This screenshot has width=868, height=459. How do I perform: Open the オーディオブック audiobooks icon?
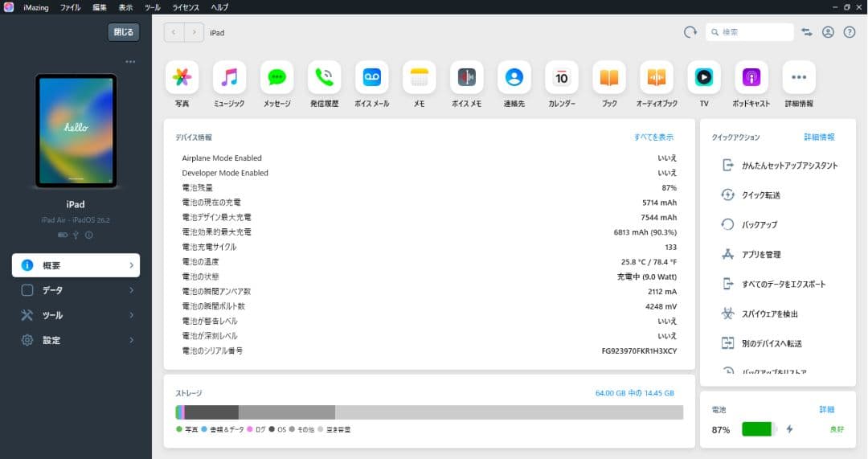click(657, 77)
